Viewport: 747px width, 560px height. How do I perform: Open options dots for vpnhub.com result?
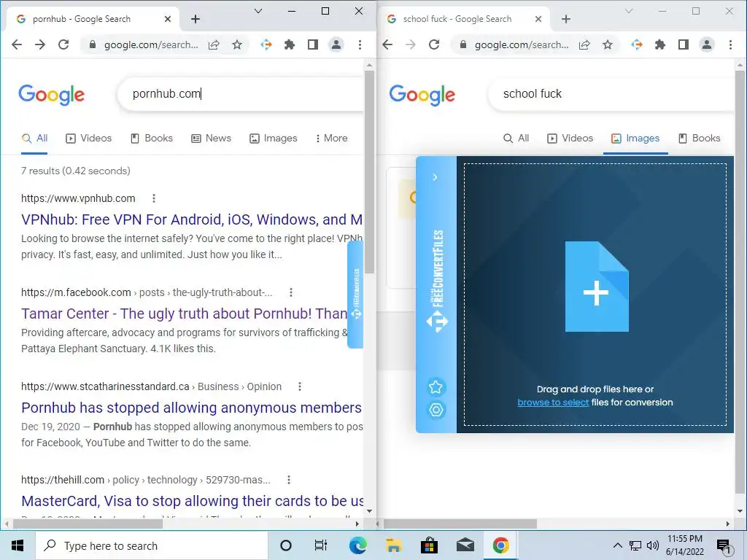153,198
